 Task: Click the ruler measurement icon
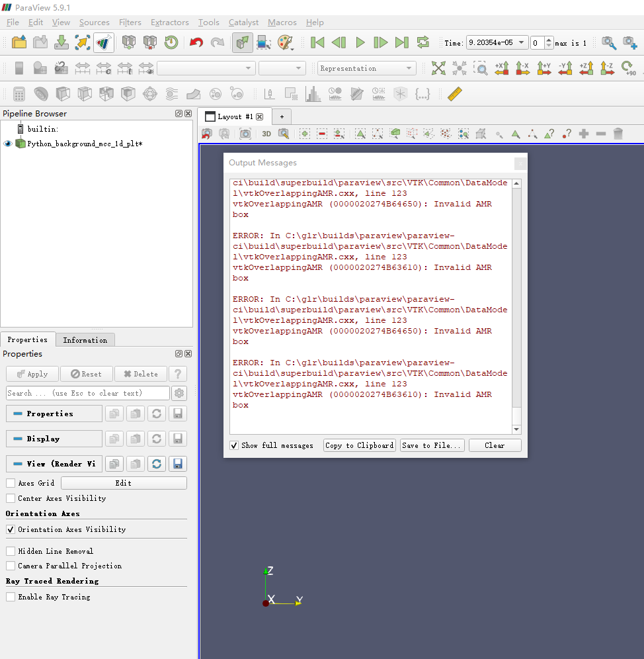coord(454,94)
